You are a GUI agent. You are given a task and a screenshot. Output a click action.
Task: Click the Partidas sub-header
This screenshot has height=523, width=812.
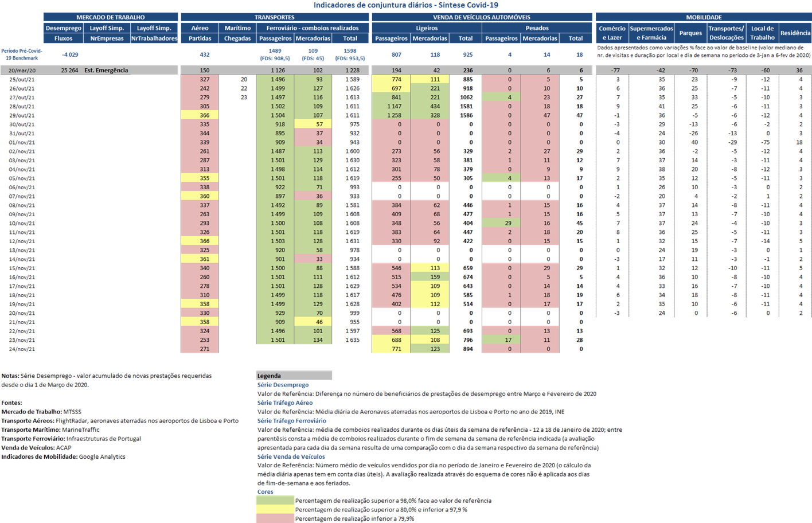[200, 38]
